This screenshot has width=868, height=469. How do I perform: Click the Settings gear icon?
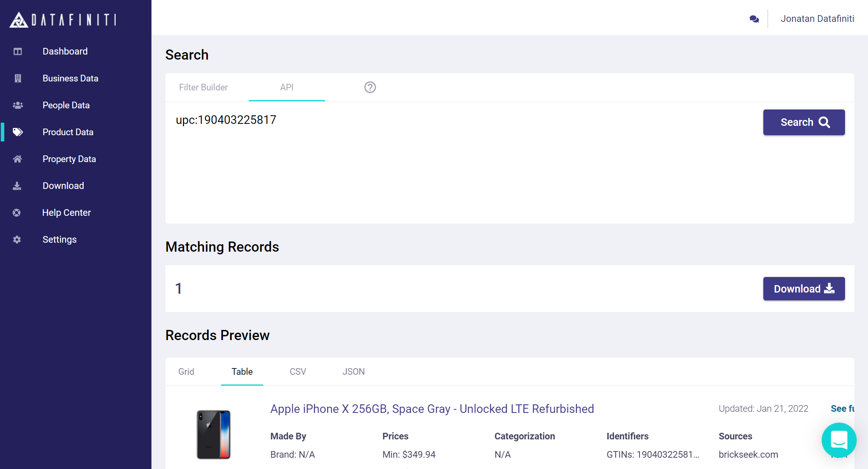[17, 240]
